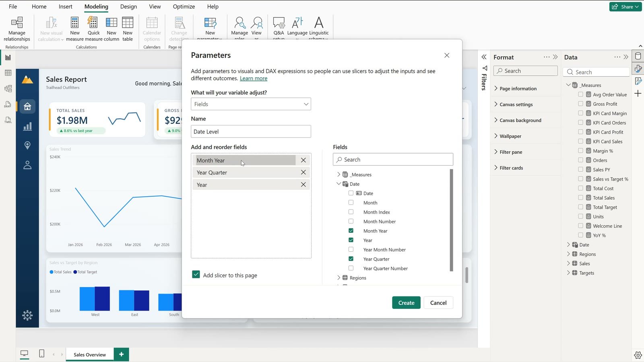The height and width of the screenshot is (362, 644).
Task: Open Q&A setup in the ribbon
Action: 279,28
